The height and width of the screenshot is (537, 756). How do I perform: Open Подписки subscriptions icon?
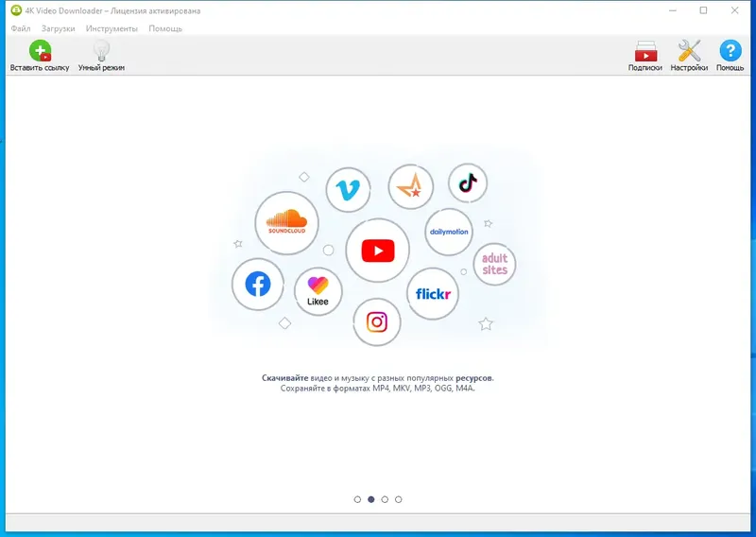tap(645, 51)
